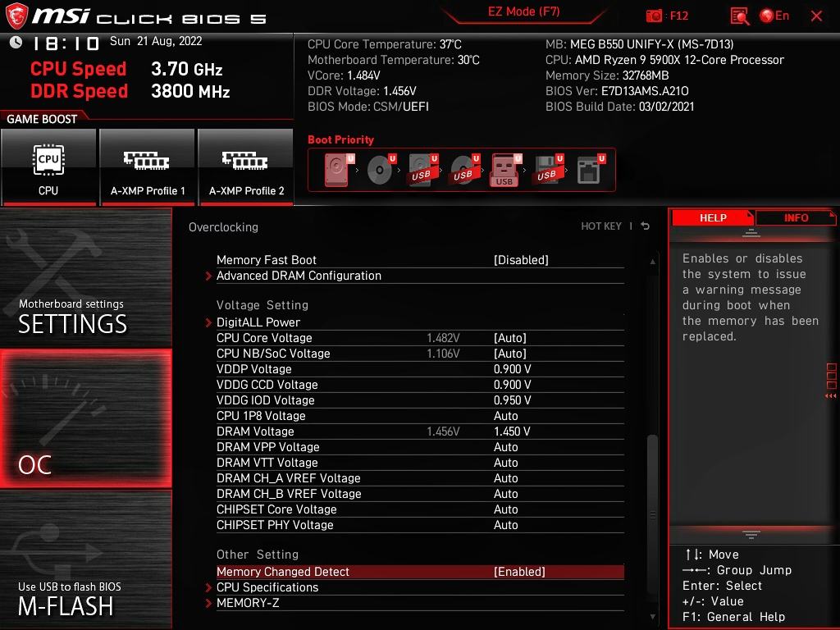Viewport: 840px width, 630px height.
Task: Expand MEMORY-Z submenu
Action: 248,603
